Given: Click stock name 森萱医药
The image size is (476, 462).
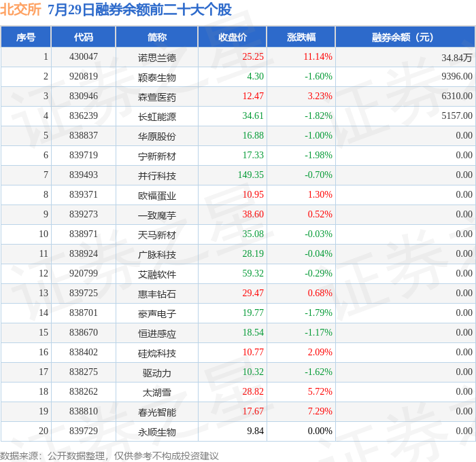Looking at the screenshot, I should point(157,97).
